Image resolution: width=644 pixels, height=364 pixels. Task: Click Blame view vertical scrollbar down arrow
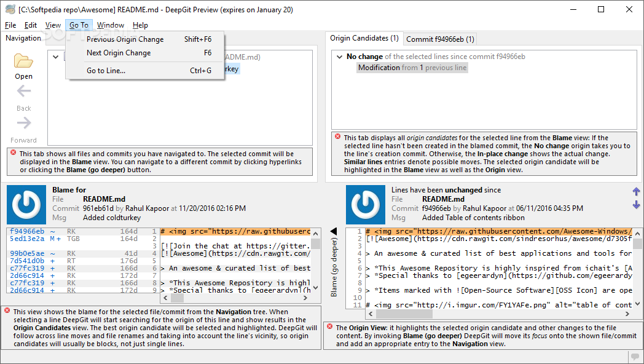[315, 288]
